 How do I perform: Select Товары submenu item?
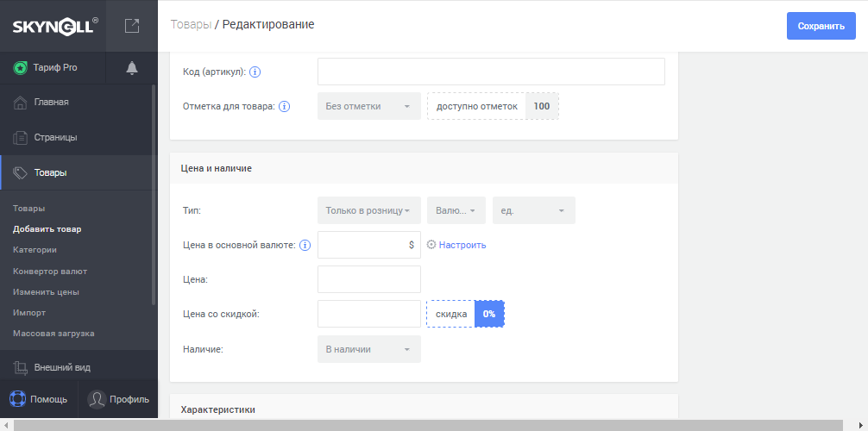pos(28,209)
